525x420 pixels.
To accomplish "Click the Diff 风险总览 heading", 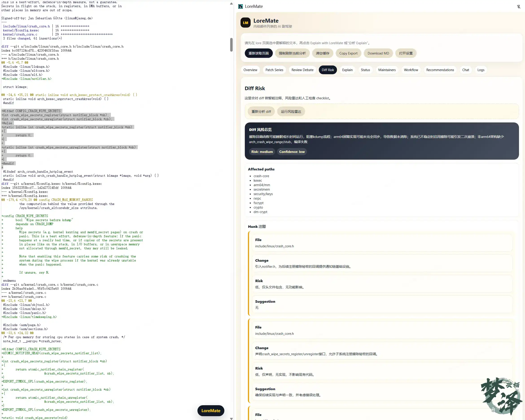I will coord(260,129).
